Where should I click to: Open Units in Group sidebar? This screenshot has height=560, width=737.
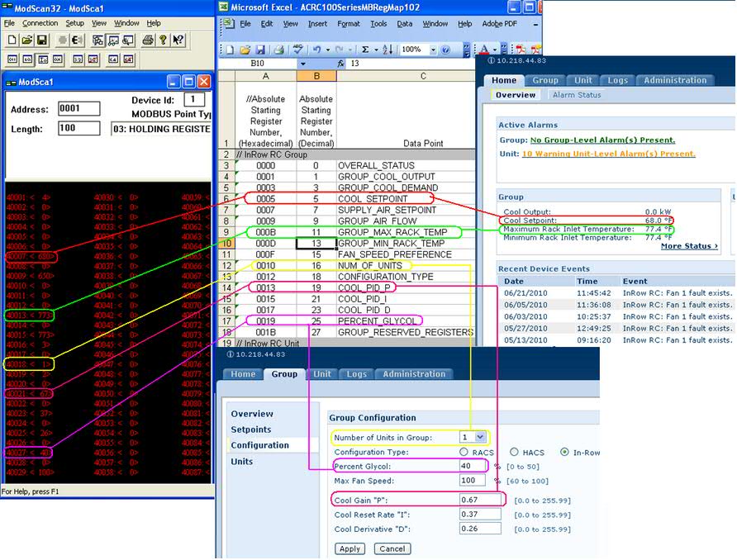point(241,462)
